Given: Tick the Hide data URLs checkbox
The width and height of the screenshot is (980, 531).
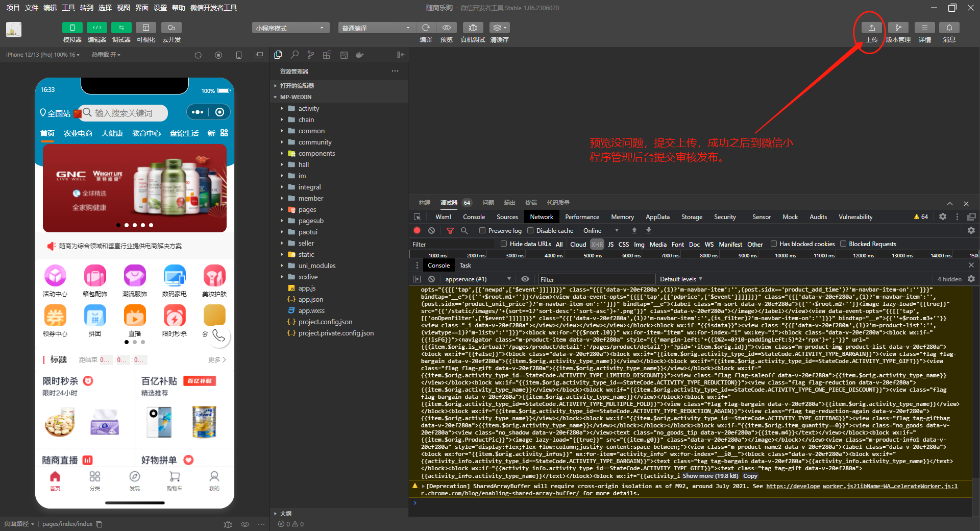Looking at the screenshot, I should pos(504,244).
